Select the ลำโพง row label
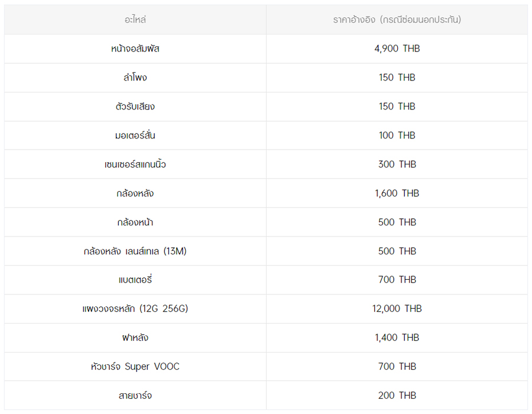Image resolution: width=532 pixels, height=414 pixels. (x=135, y=77)
